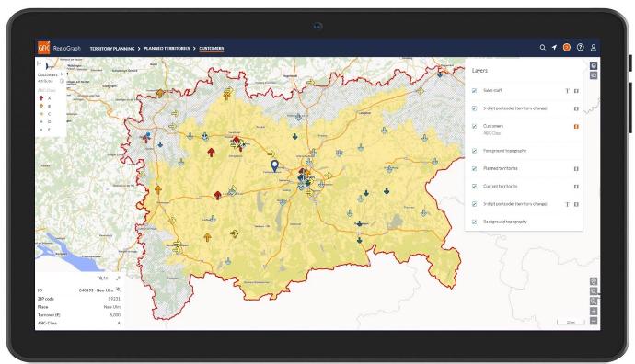The width and height of the screenshot is (635, 364).
Task: Toggle the Planned territories layer checkbox
Action: (474, 168)
